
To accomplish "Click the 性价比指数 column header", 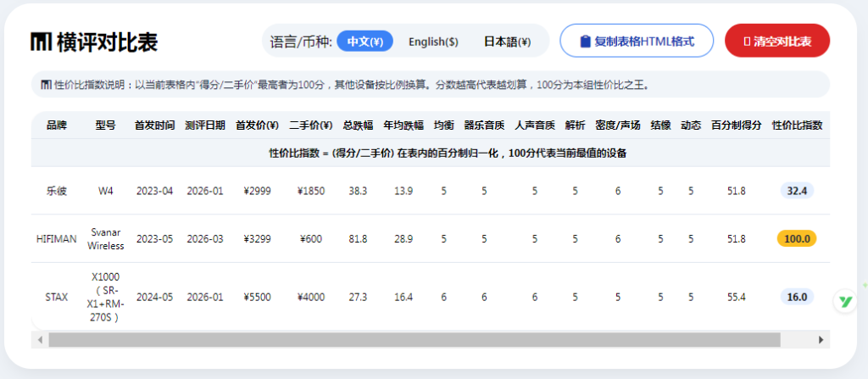I will (x=798, y=125).
